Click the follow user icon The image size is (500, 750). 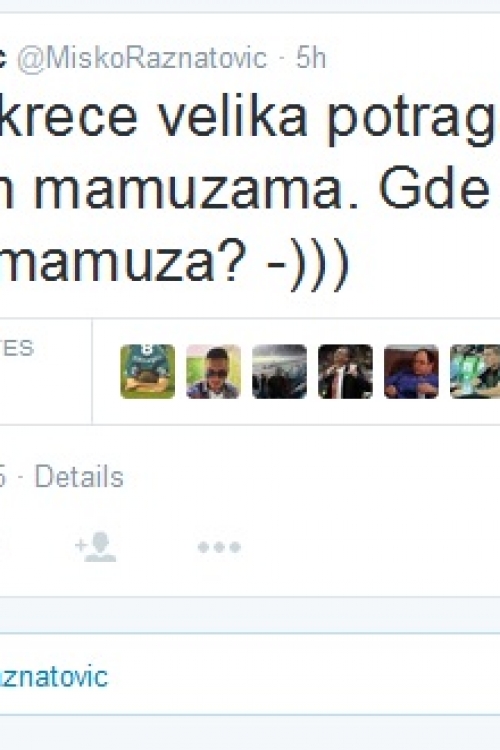96,547
